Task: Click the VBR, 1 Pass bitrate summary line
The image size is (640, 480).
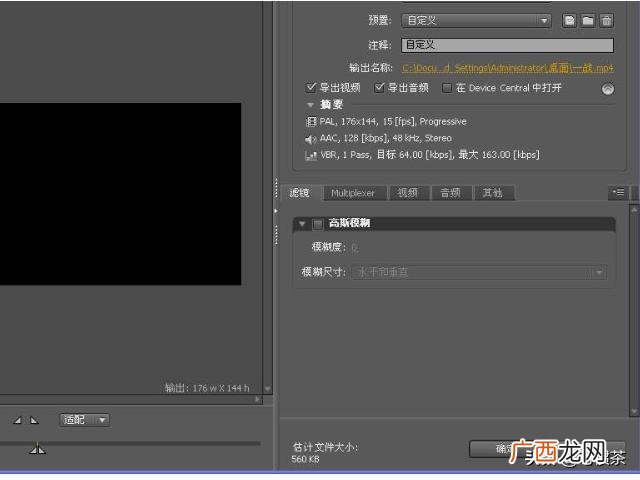Action: pos(422,155)
